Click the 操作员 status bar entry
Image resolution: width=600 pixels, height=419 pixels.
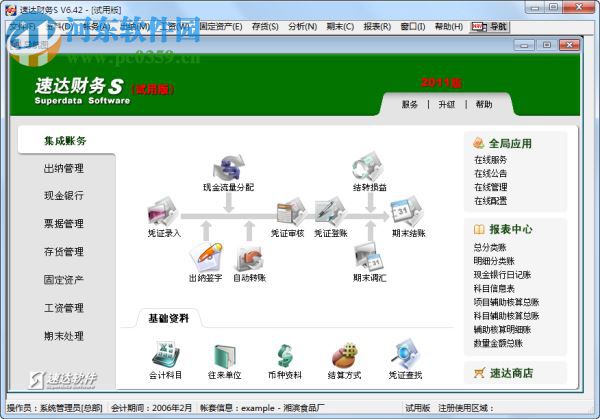[x=55, y=408]
